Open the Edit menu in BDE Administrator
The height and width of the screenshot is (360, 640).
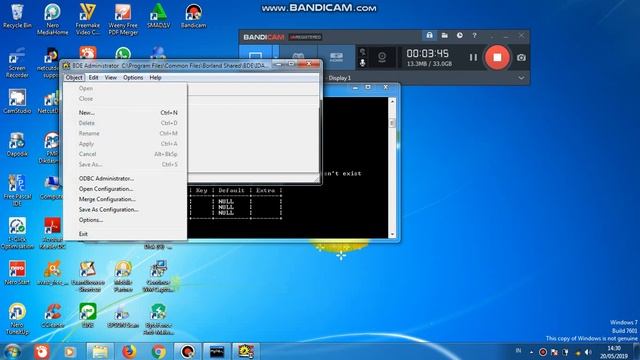coord(93,78)
